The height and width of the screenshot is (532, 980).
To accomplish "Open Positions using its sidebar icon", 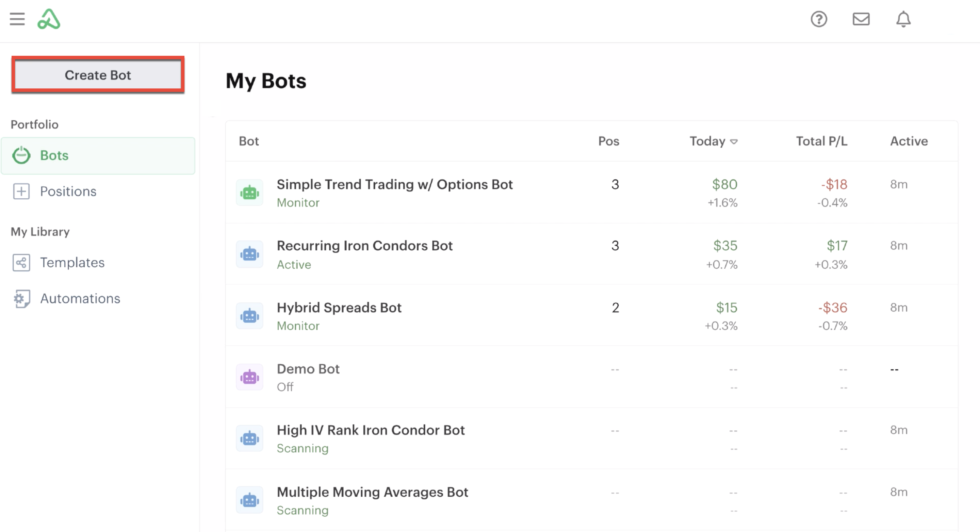I will pyautogui.click(x=21, y=191).
